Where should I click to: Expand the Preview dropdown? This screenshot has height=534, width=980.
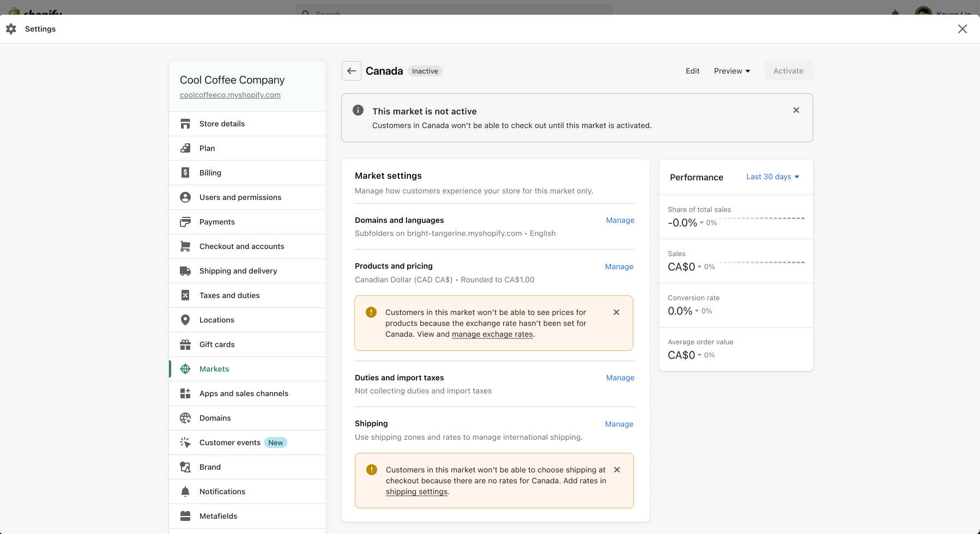[732, 71]
